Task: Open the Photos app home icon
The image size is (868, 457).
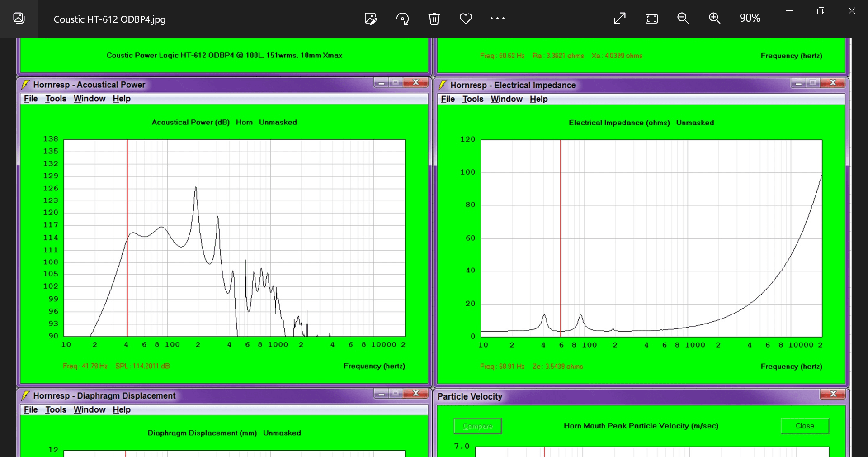Action: pyautogui.click(x=19, y=18)
